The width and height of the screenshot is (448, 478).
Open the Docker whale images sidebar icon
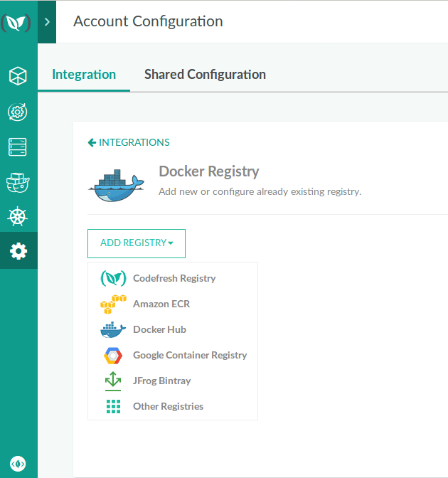18,183
